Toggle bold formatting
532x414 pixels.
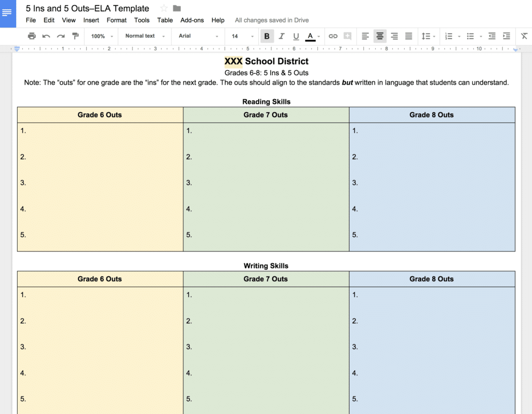coord(267,36)
